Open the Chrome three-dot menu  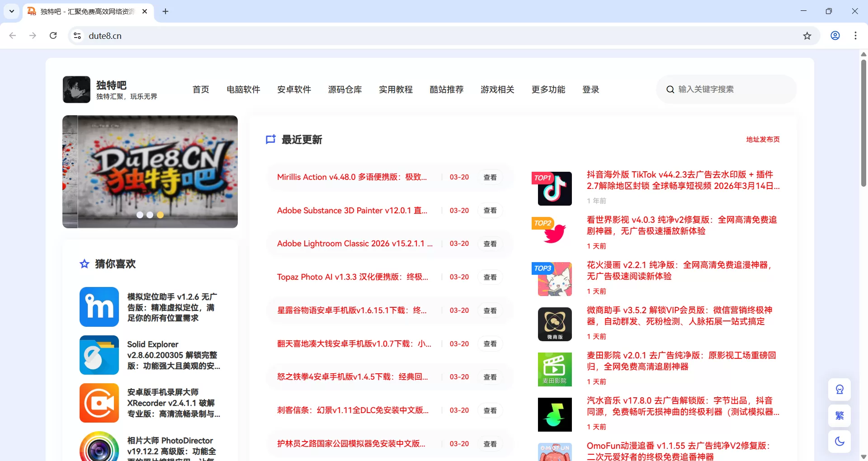(855, 36)
